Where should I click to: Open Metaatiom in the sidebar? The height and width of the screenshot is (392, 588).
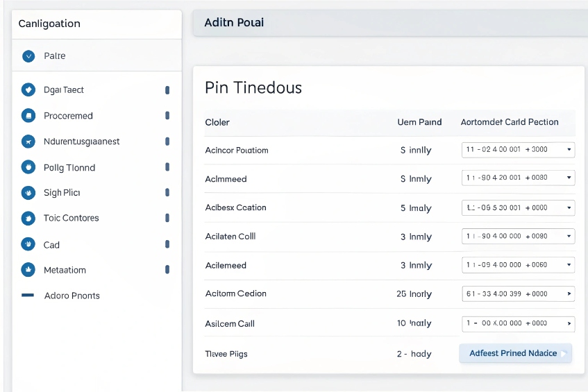65,270
